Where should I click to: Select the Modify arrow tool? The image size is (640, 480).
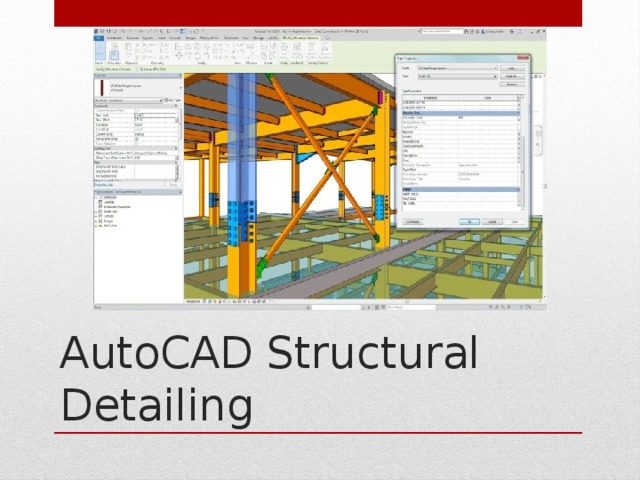pyautogui.click(x=100, y=51)
